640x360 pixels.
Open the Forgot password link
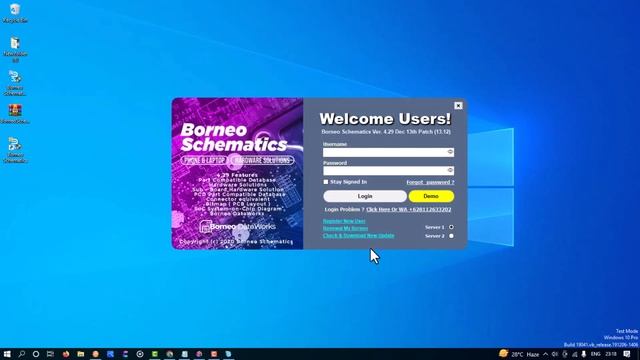click(x=430, y=182)
